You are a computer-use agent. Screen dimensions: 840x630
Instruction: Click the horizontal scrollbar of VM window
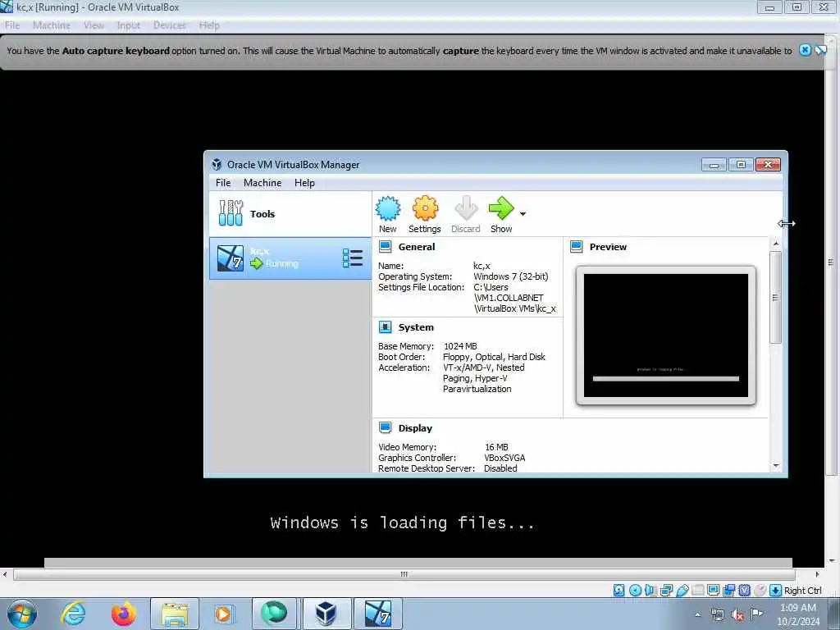coord(404,574)
